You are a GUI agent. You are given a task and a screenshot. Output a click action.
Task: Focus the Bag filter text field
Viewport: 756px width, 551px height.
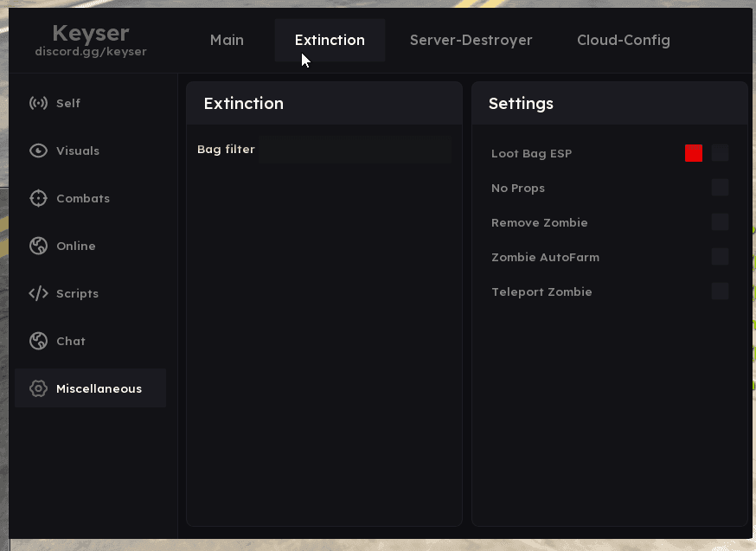[x=355, y=150]
